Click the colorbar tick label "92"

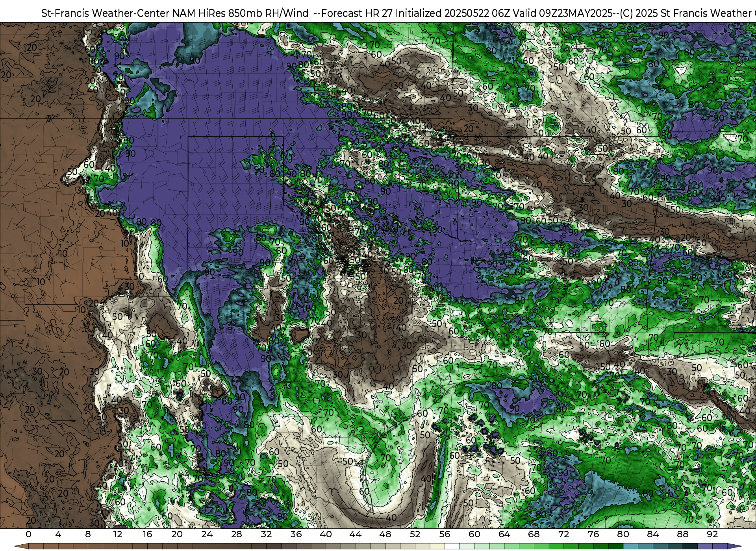pos(712,534)
